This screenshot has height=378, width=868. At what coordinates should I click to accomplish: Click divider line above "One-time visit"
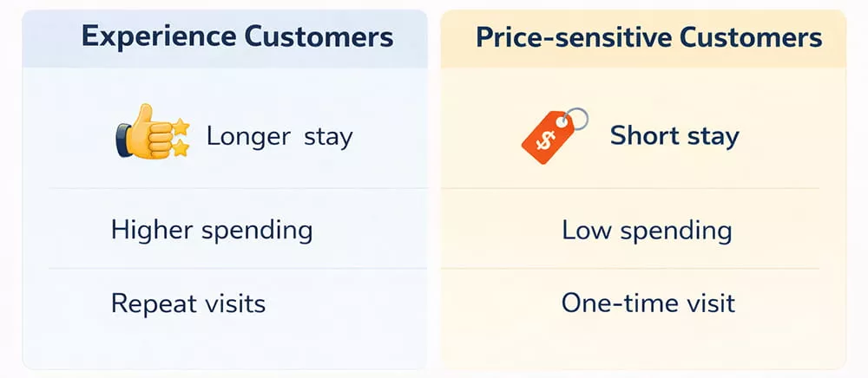coord(631,269)
